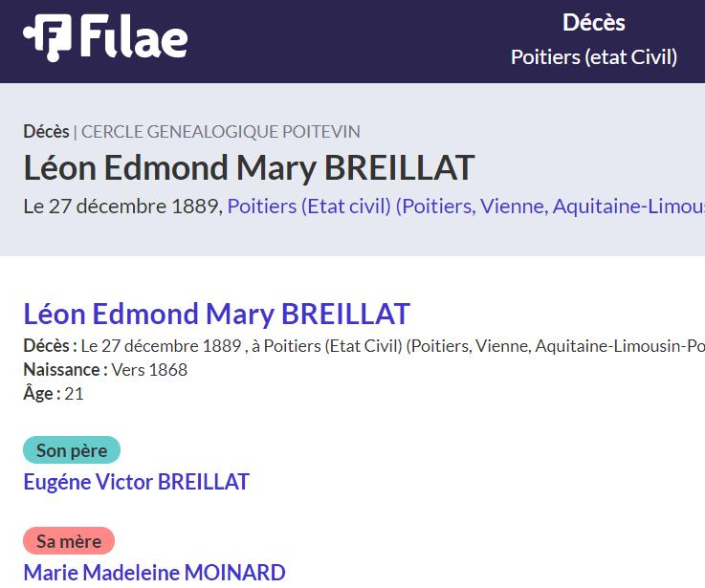Click the pink Sa mère badge
Viewport: 705px width, 588px height.
(69, 541)
